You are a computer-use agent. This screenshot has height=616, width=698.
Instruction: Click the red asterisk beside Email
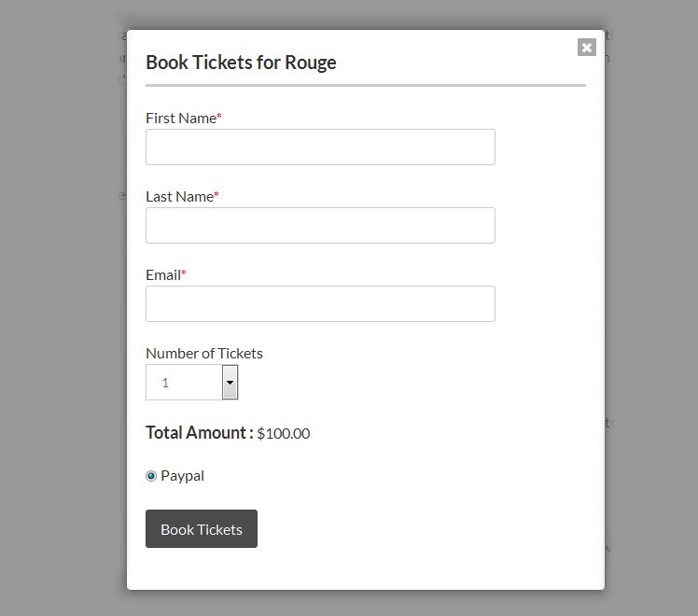click(x=184, y=273)
